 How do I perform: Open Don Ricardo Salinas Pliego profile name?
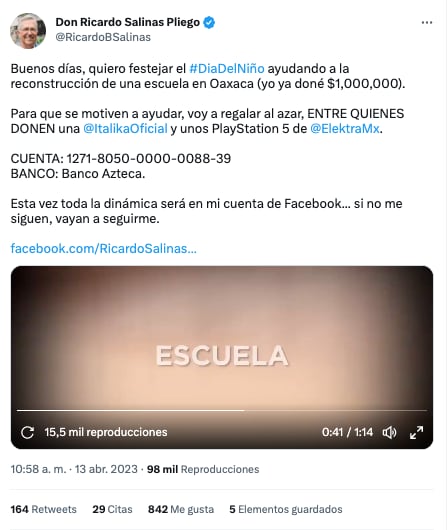click(128, 22)
